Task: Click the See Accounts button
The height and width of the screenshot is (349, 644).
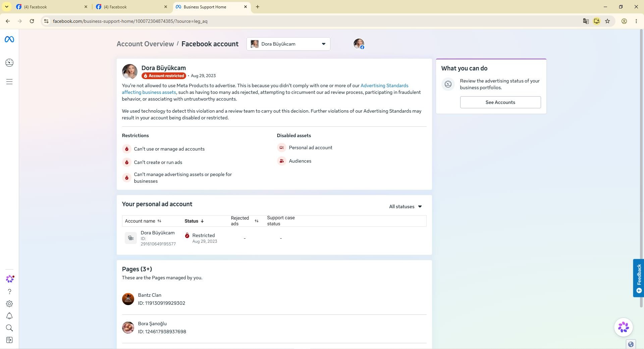Action: click(500, 102)
